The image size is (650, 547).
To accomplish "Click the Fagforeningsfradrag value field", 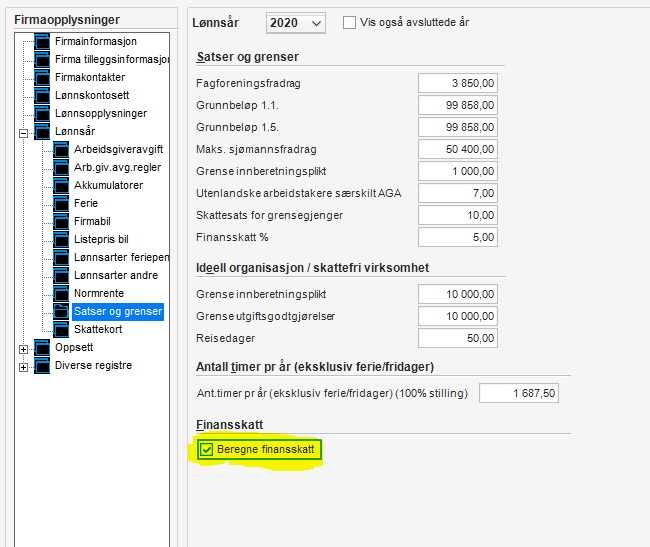I will pos(458,83).
